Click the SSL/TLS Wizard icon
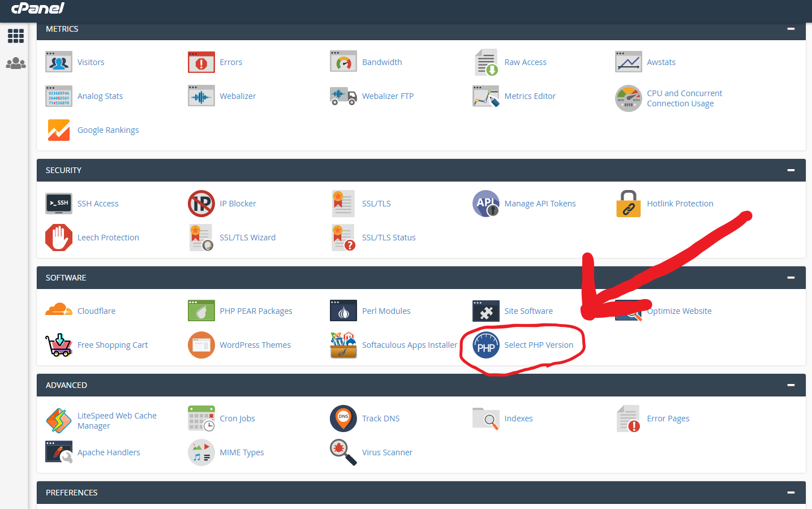 click(x=201, y=238)
